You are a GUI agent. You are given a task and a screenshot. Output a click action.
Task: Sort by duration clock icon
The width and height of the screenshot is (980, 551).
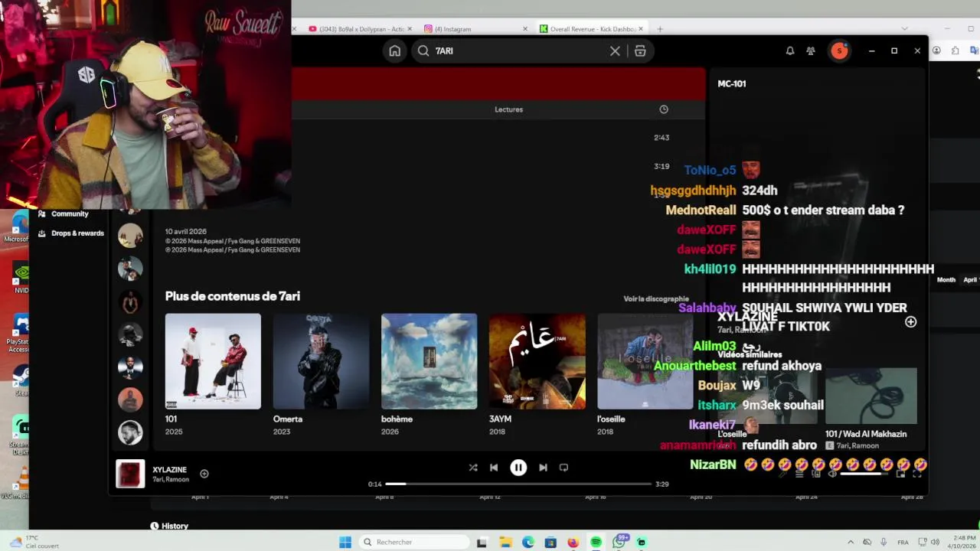664,109
